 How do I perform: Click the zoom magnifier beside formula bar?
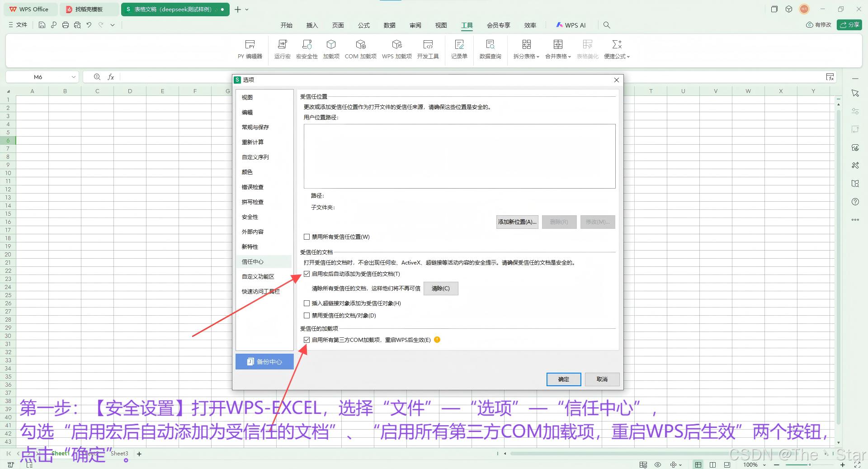click(x=97, y=77)
